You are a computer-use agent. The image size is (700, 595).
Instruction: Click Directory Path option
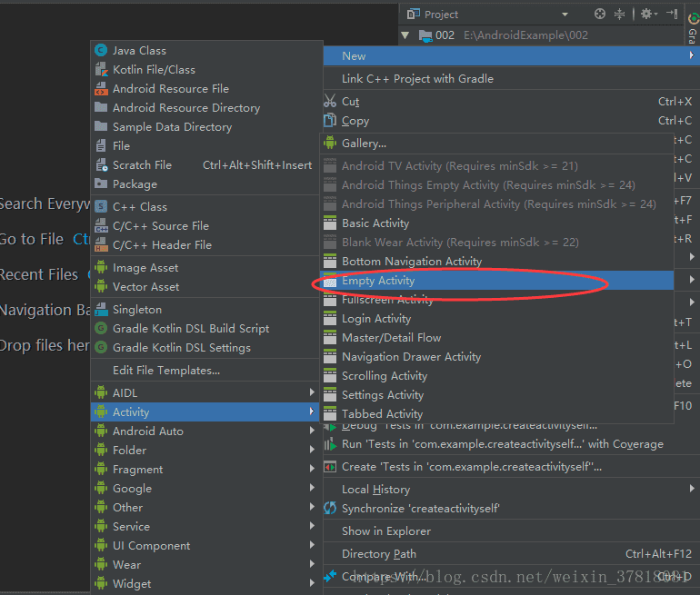point(511,553)
